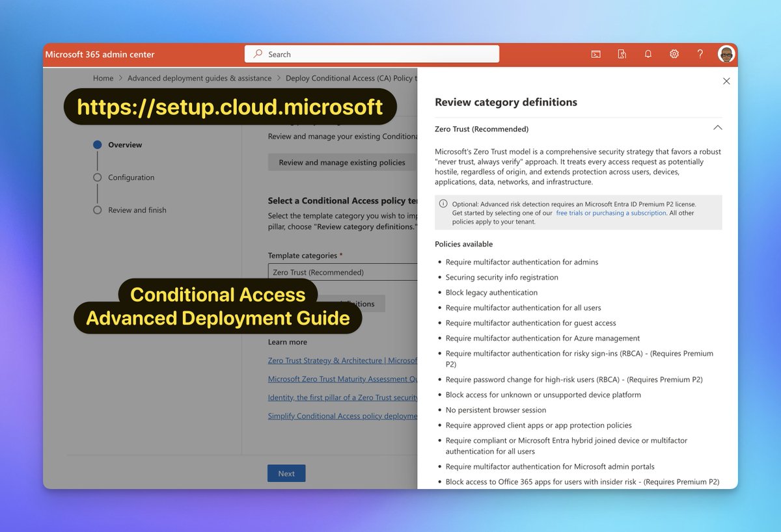Image resolution: width=781 pixels, height=532 pixels.
Task: Click 'Block legacy authentication' item
Action: [491, 293]
